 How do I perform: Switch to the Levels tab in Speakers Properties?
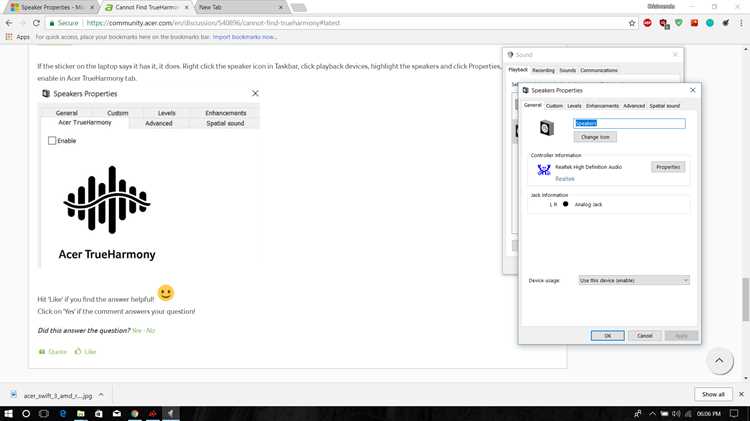(574, 106)
